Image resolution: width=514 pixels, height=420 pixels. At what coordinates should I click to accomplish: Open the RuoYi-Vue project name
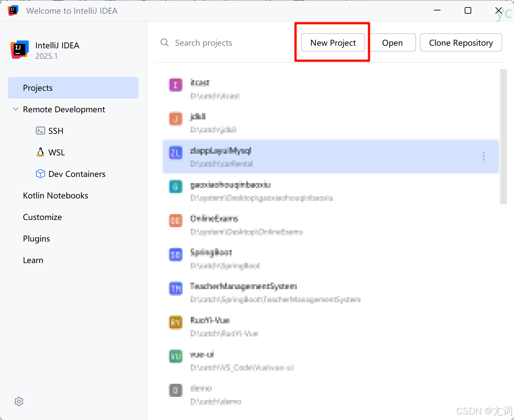[x=210, y=320]
